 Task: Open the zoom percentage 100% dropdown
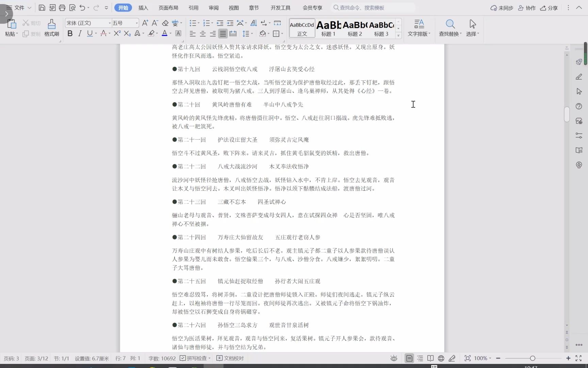pos(483,358)
